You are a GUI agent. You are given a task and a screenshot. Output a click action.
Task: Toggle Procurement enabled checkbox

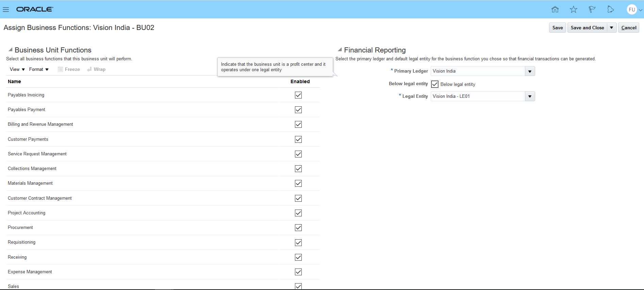click(298, 228)
